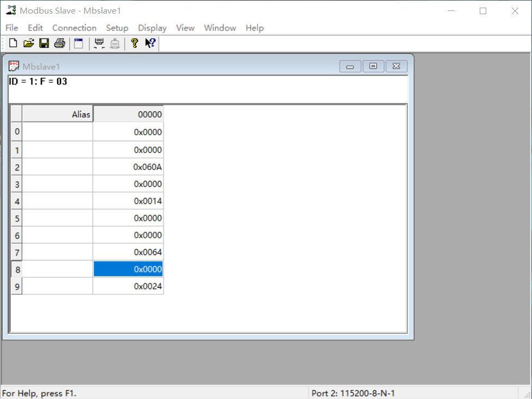Image resolution: width=532 pixels, height=399 pixels.
Task: Click the yellow question mark About icon
Action: coord(134,44)
